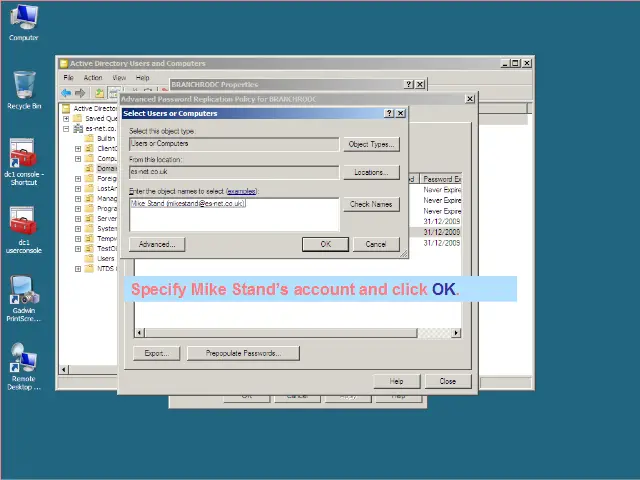Click inside the object names text box
This screenshot has height=480, width=640.
pyautogui.click(x=233, y=216)
